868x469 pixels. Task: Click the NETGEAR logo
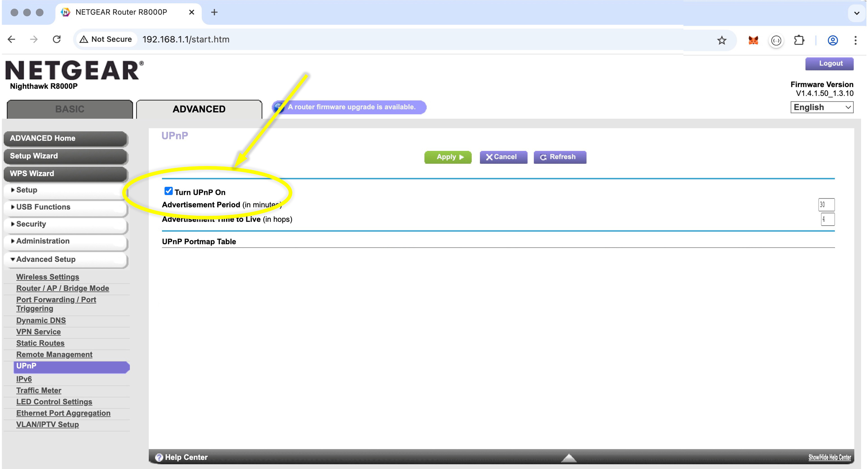pyautogui.click(x=74, y=70)
